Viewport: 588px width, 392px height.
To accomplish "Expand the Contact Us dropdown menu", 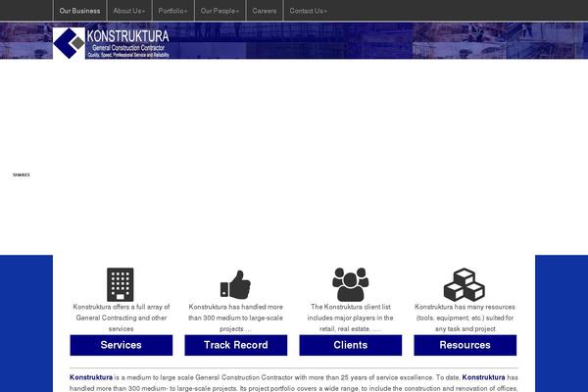I will (309, 11).
